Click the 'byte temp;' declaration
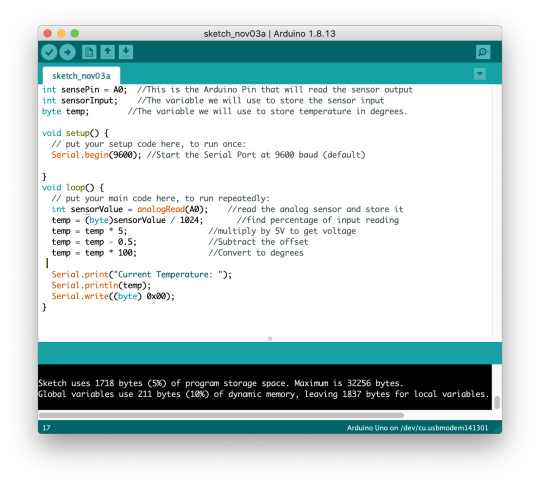 (x=65, y=112)
